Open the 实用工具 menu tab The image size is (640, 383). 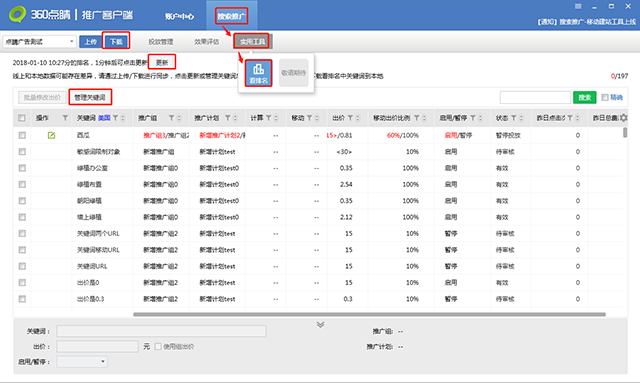252,42
